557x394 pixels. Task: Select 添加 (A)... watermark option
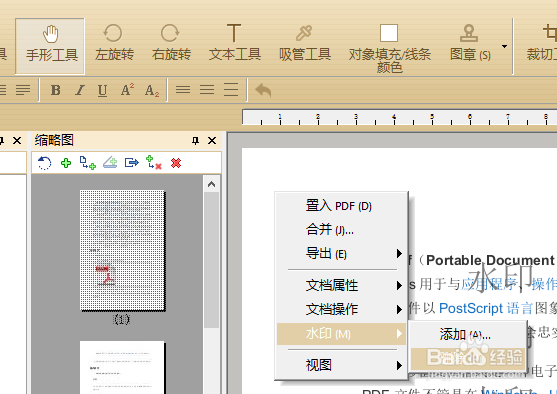point(467,334)
